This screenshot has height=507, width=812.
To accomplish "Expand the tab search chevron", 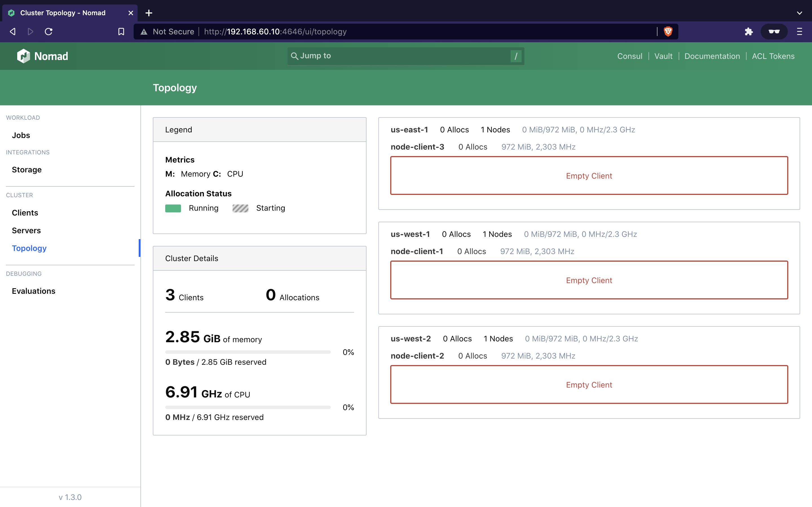I will point(799,13).
